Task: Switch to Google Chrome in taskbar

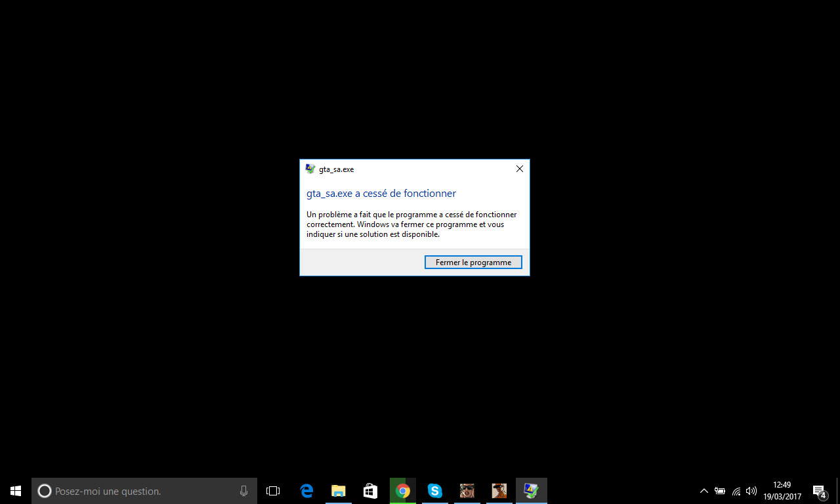Action: [403, 491]
